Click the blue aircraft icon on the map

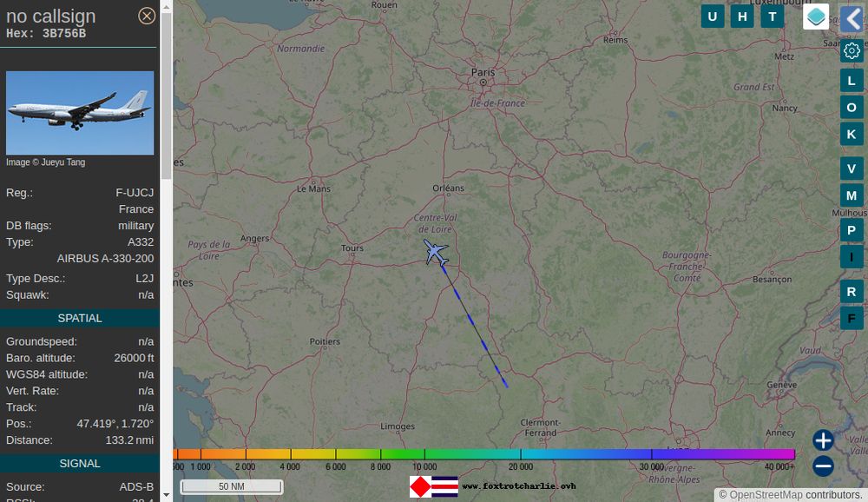[x=436, y=252]
